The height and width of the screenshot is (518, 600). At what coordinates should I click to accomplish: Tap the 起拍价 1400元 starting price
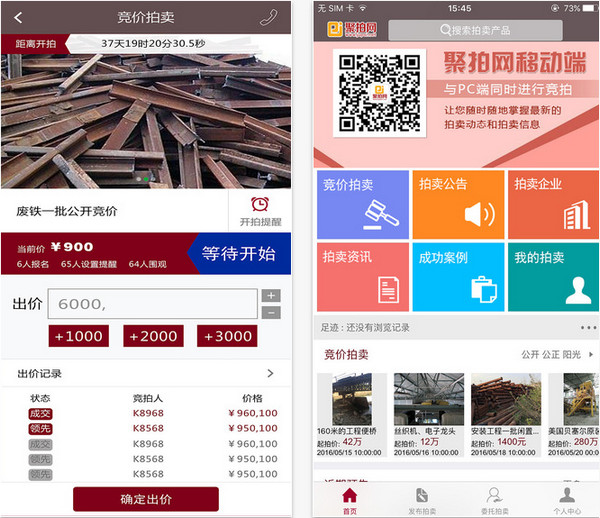click(499, 442)
